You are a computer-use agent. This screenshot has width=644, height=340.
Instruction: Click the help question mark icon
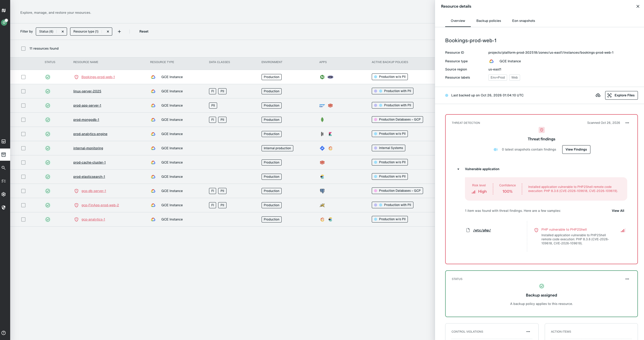[4, 333]
